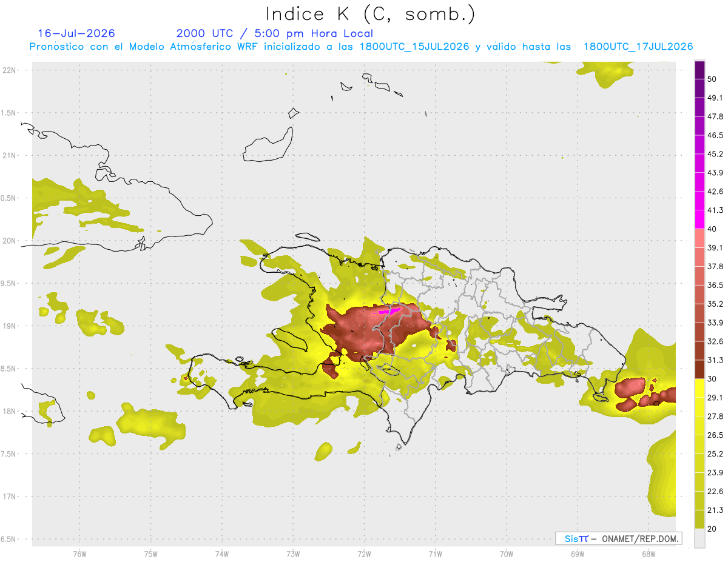Click the color bar value "35.2"
728x562 pixels.
pyautogui.click(x=715, y=304)
